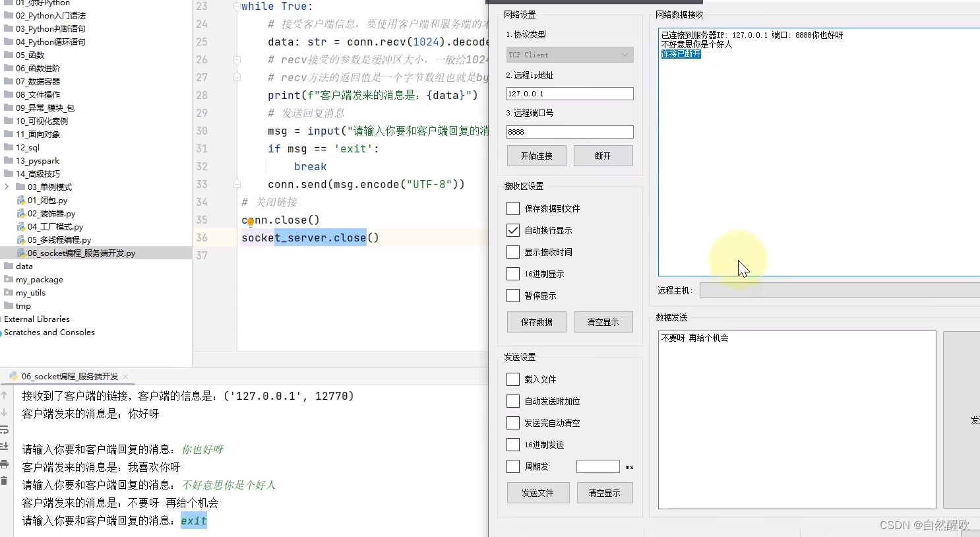Toggle soft-wrap icon in run console toolbar
Screen dimensions: 980x537
[x=4, y=430]
